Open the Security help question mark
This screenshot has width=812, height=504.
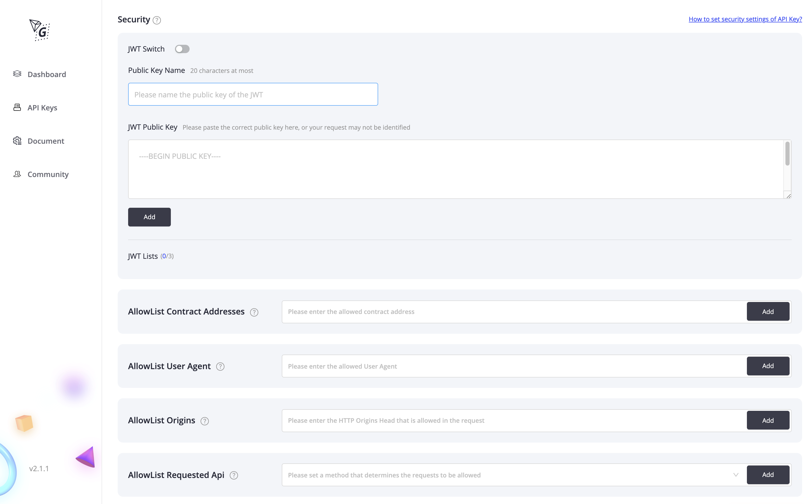(x=157, y=20)
